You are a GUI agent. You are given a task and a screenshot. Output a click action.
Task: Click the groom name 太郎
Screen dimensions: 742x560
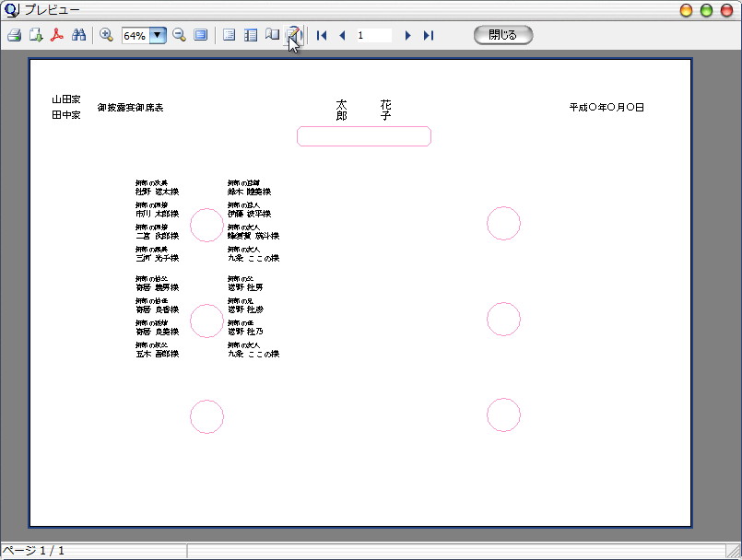pyautogui.click(x=342, y=111)
